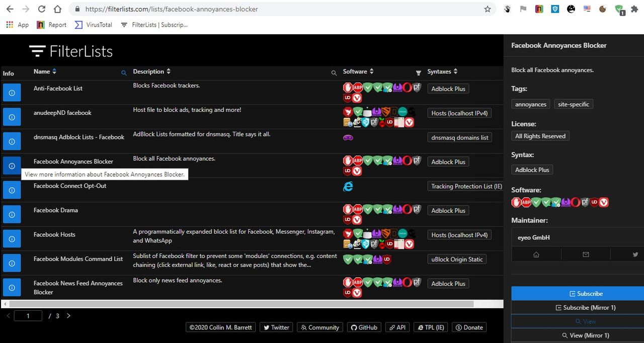This screenshot has height=343, width=644.
Task: Open info for Facebook Annoyances Blocker
Action: tap(12, 166)
